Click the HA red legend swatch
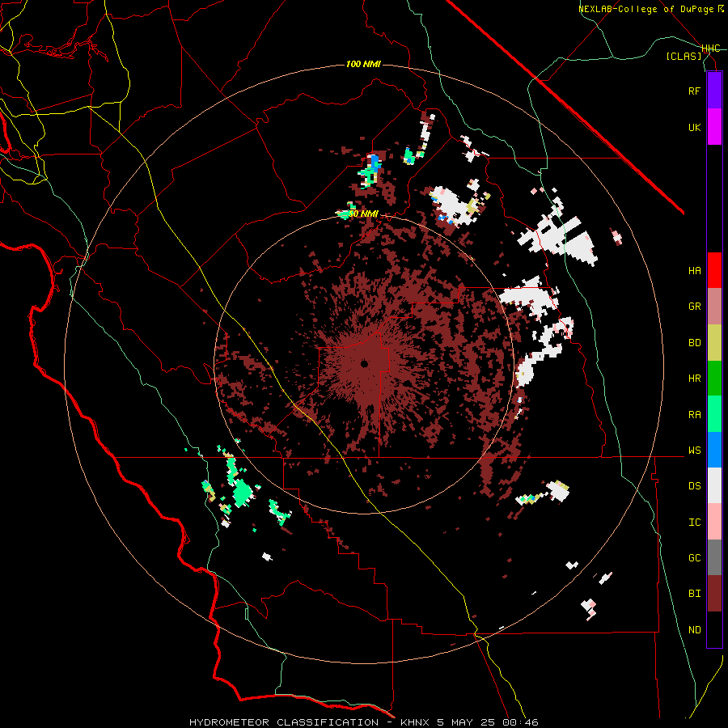The image size is (728, 728). [x=714, y=270]
